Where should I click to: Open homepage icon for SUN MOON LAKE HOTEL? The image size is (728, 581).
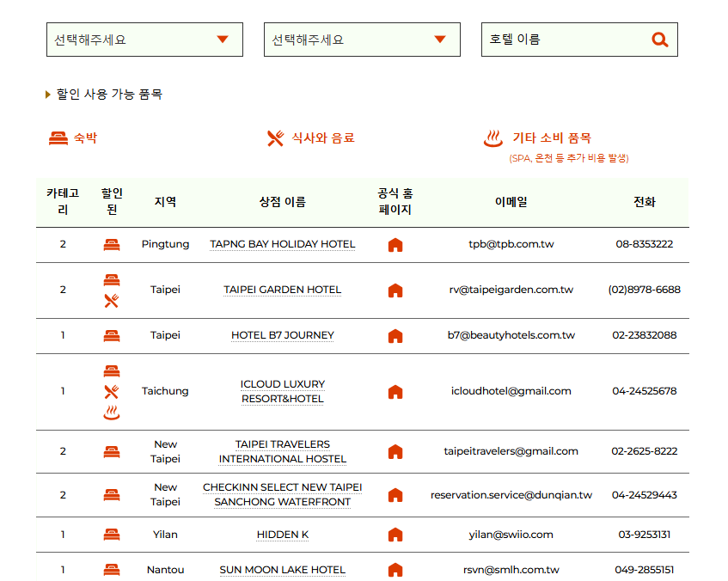[x=395, y=569]
